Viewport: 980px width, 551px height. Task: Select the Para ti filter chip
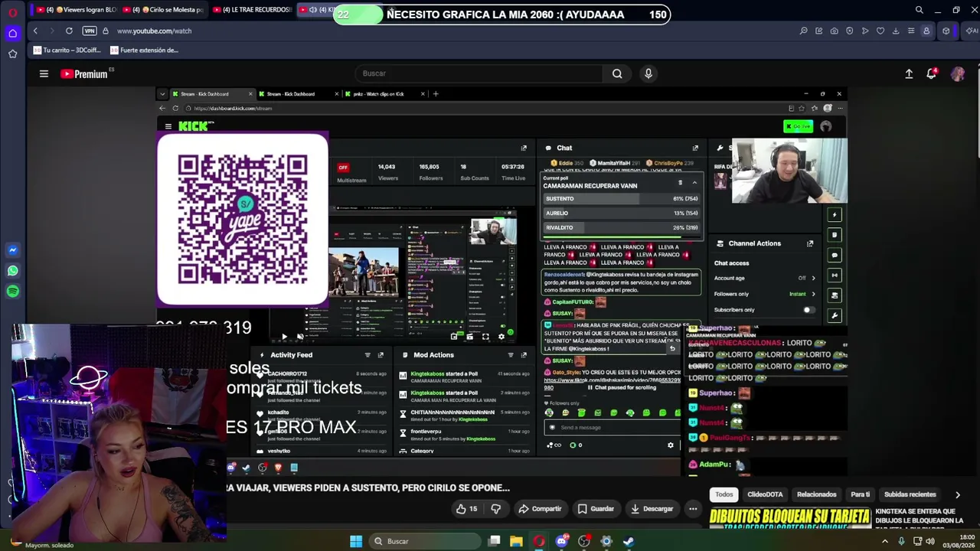pyautogui.click(x=861, y=494)
